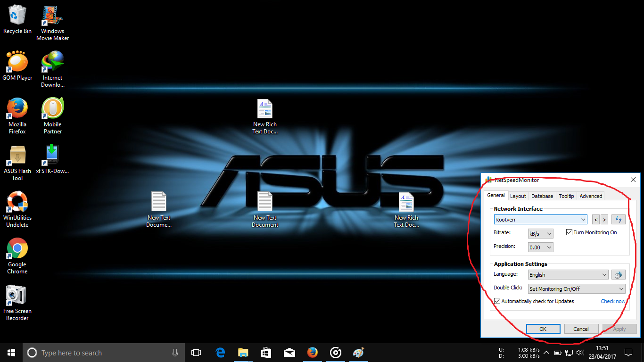Click OK button in NetSpeedMonitor
This screenshot has width=644, height=362.
[543, 329]
